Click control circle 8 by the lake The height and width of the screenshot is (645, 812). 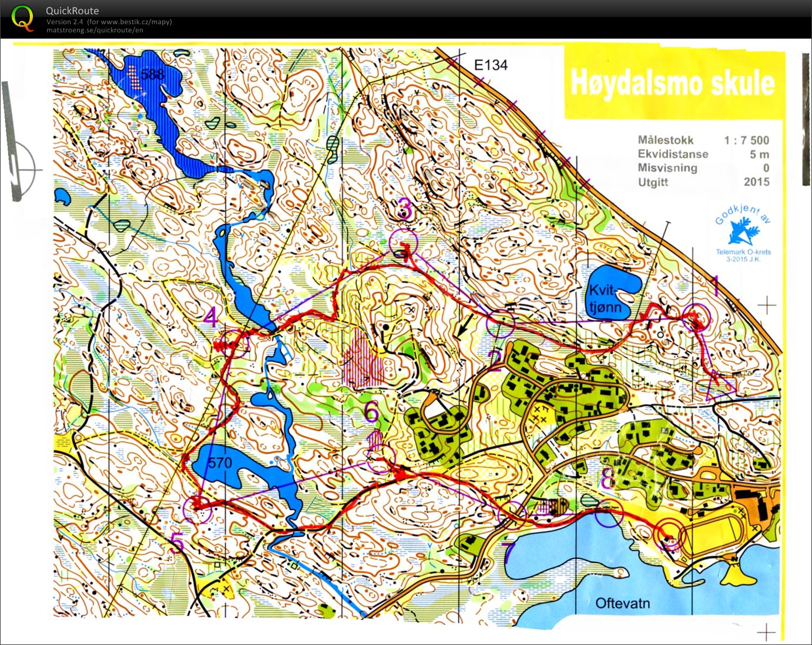608,513
